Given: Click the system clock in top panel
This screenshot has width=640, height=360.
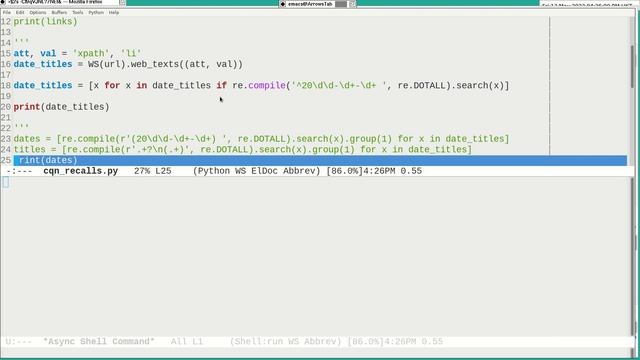Looking at the screenshot, I should pos(587,4).
